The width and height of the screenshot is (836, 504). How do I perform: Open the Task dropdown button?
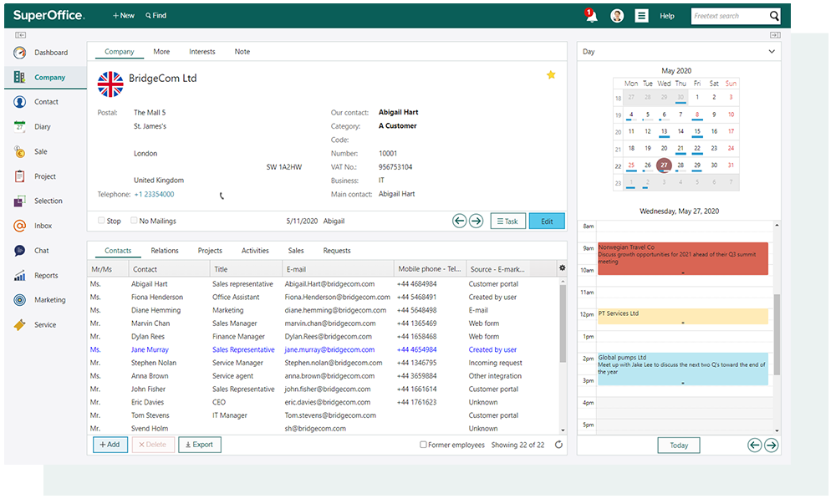(507, 221)
